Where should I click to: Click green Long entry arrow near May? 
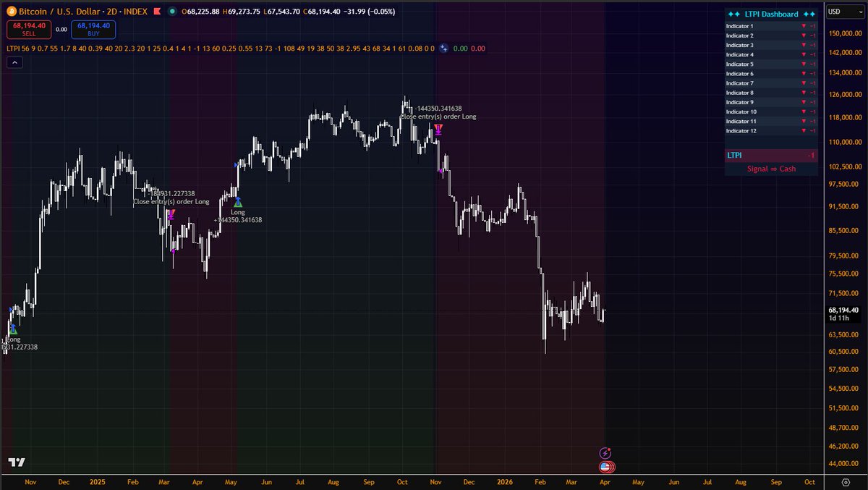coord(238,203)
